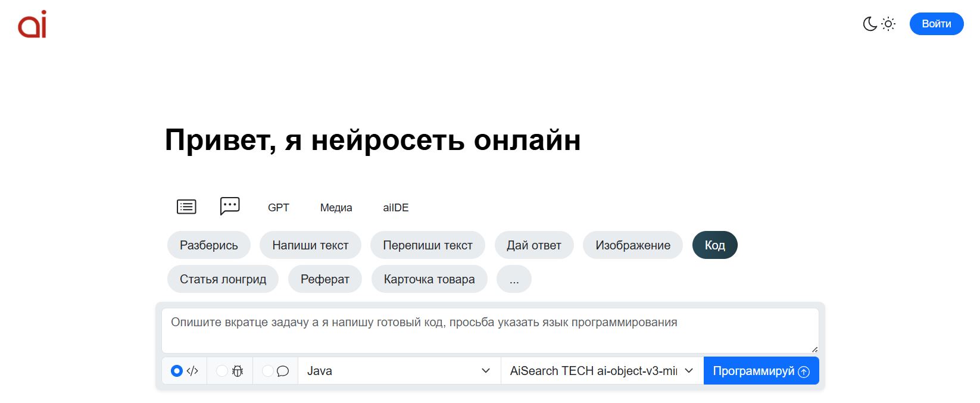Click the bug icon
Image resolution: width=980 pixels, height=403 pixels.
[x=238, y=371]
